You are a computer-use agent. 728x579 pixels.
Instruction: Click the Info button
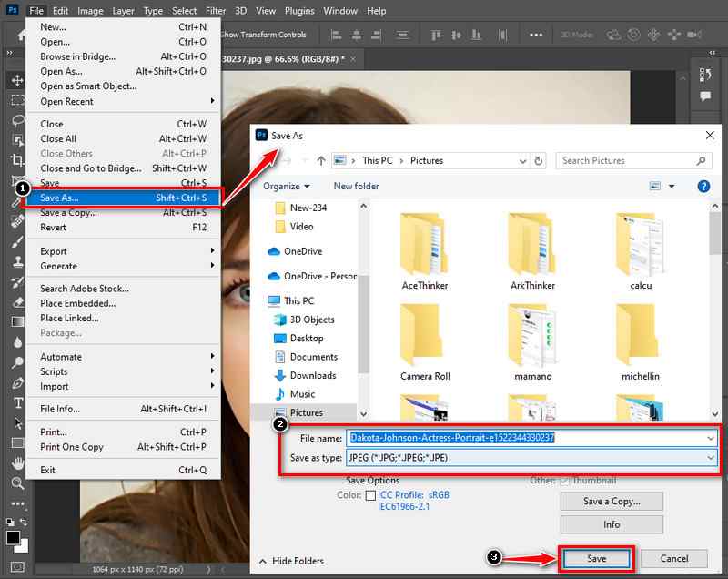click(612, 524)
